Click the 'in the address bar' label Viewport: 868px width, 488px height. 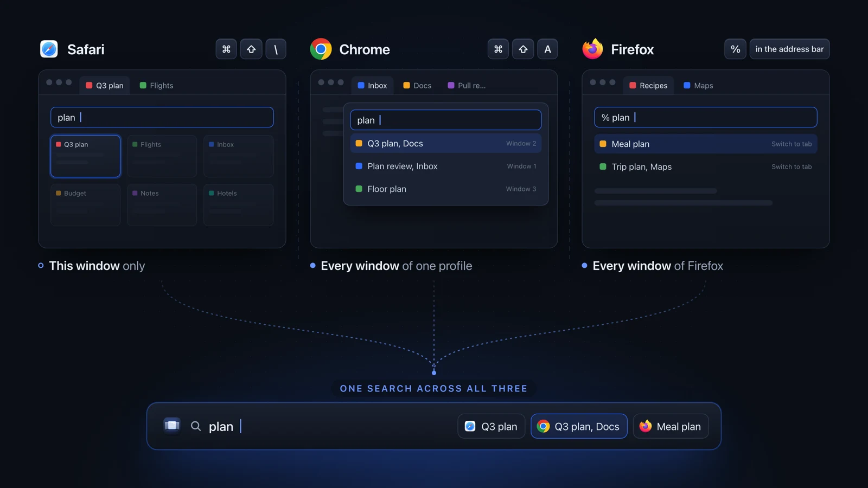tap(789, 49)
